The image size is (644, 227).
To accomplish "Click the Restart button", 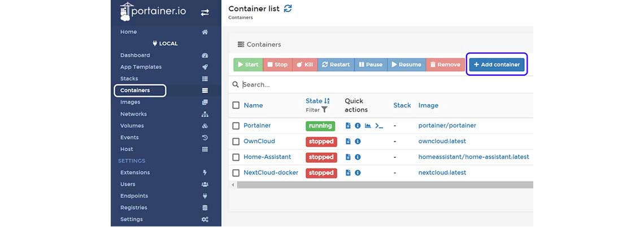I will (x=336, y=65).
